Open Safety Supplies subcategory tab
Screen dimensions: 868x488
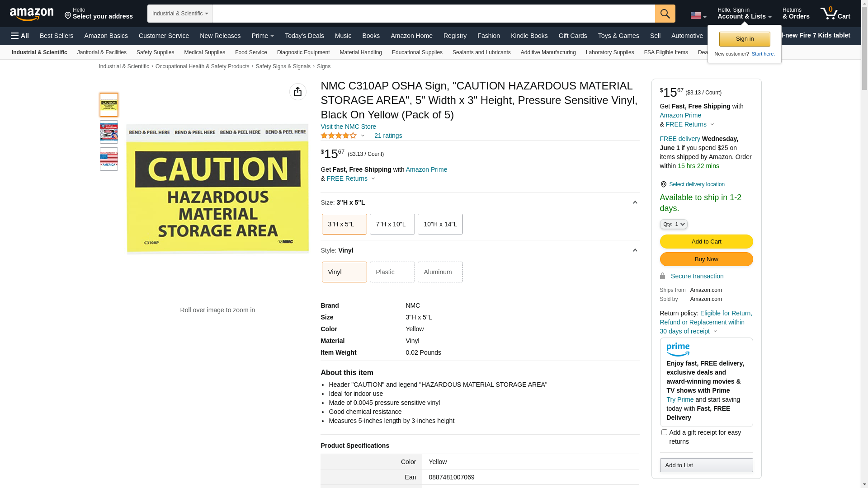pyautogui.click(x=155, y=52)
